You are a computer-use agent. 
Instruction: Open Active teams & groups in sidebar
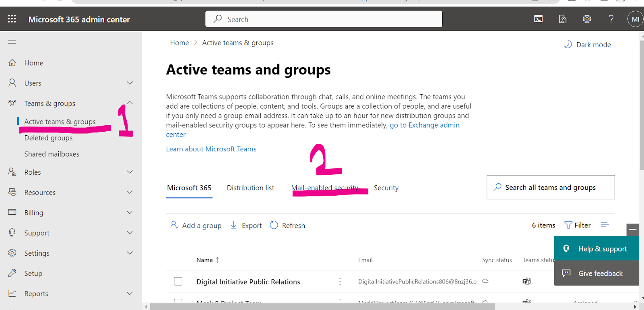click(60, 122)
